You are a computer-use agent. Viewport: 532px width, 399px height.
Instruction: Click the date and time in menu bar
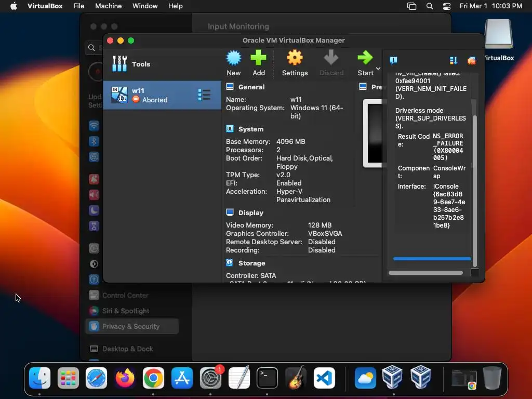pyautogui.click(x=490, y=6)
